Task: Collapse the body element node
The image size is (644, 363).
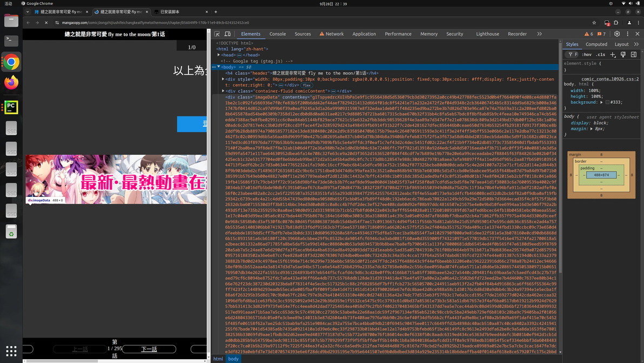Action: pyautogui.click(x=218, y=67)
